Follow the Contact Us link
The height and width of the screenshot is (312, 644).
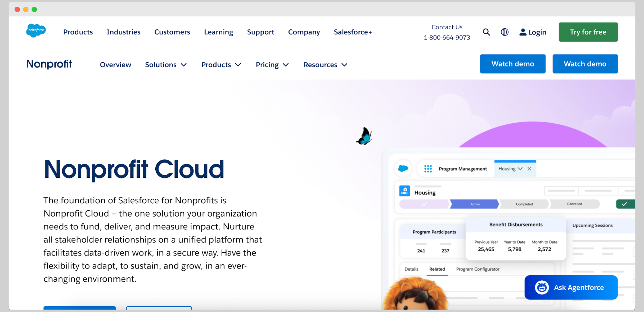(x=447, y=27)
